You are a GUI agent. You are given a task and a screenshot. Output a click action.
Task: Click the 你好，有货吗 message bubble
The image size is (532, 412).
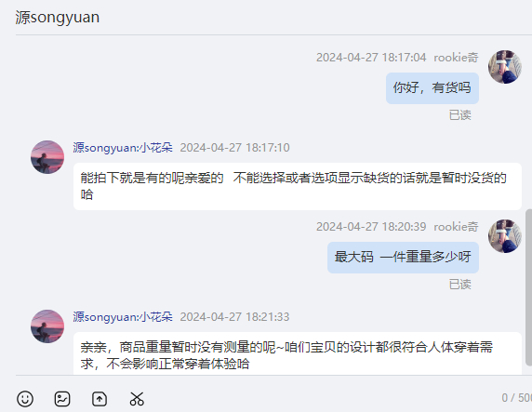click(432, 88)
